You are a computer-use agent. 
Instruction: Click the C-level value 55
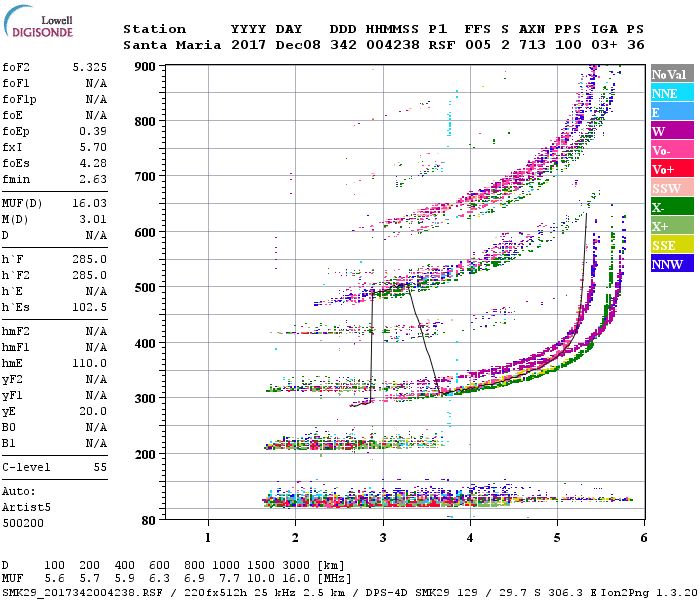pyautogui.click(x=100, y=467)
